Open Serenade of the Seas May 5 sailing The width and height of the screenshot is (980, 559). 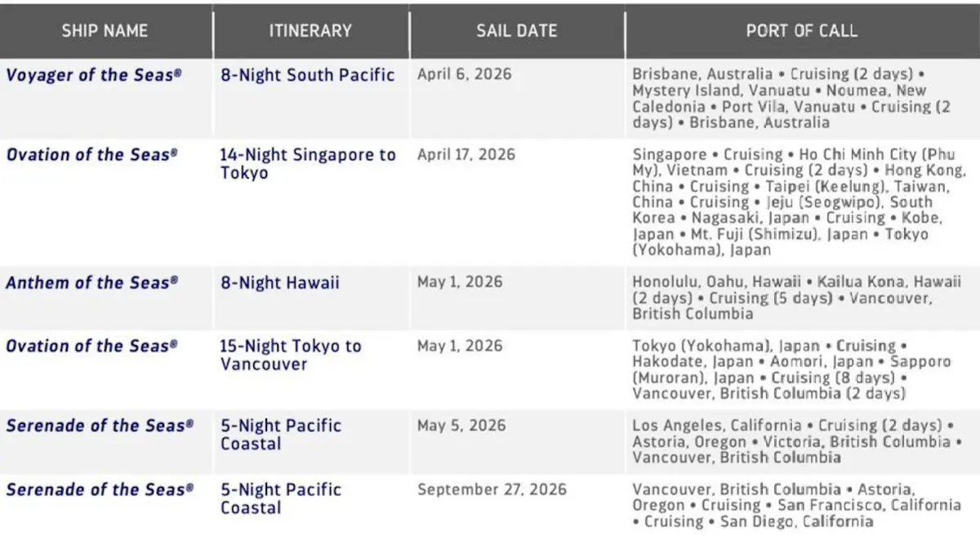click(100, 426)
